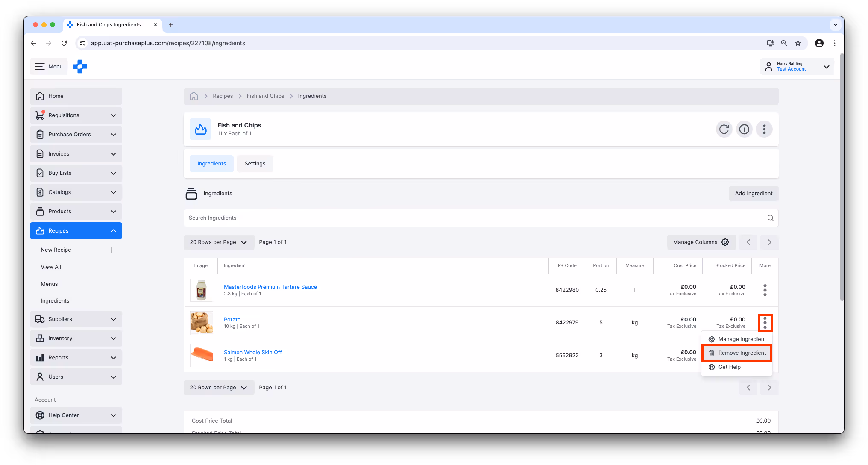Open more options for Masterfoods Tartare Sauce
Screen dimensions: 868x465
765,290
